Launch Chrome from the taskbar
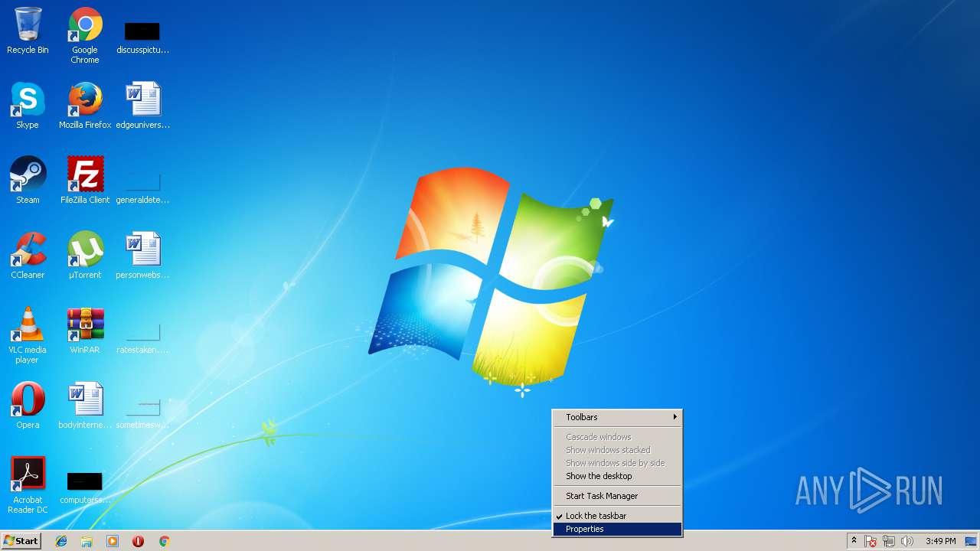The width and height of the screenshot is (980, 551). coord(164,541)
